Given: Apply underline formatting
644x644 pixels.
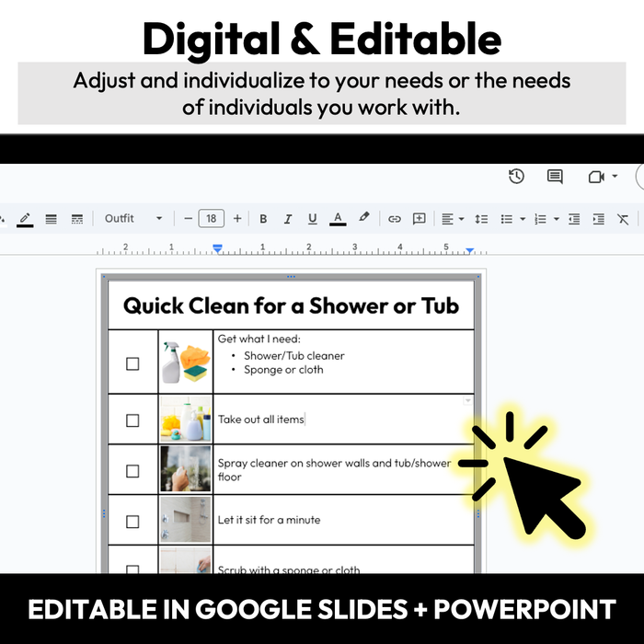Looking at the screenshot, I should coord(313,219).
